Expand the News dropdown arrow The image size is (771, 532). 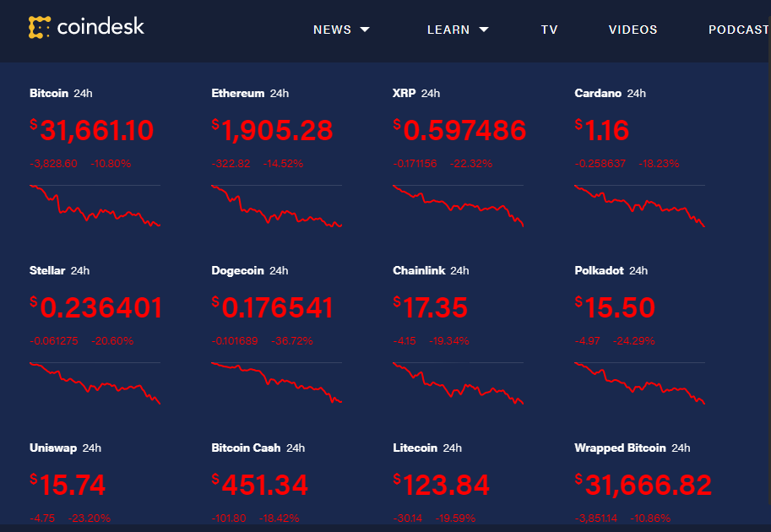[365, 30]
